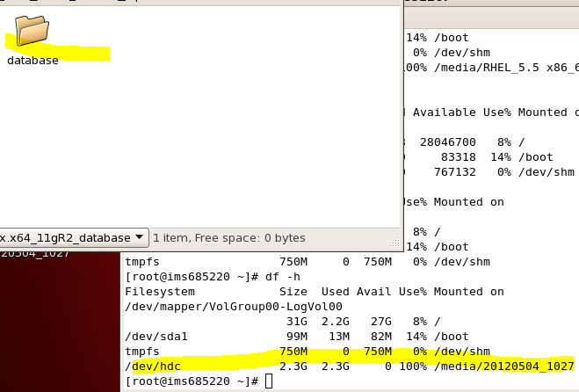The height and width of the screenshot is (392, 579).
Task: Click the Avail column header in df -h output
Action: (374, 292)
